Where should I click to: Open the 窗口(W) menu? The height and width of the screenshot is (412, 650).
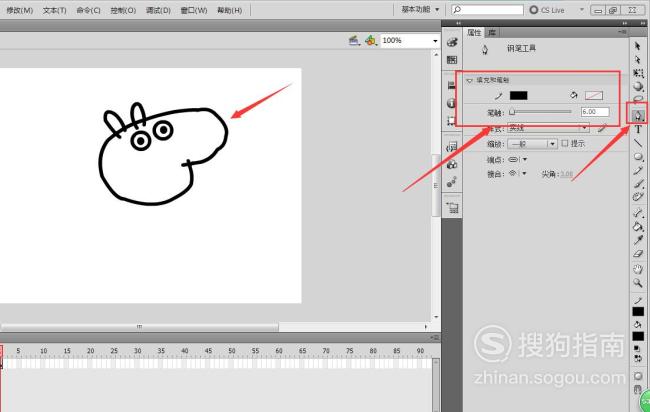pyautogui.click(x=194, y=10)
